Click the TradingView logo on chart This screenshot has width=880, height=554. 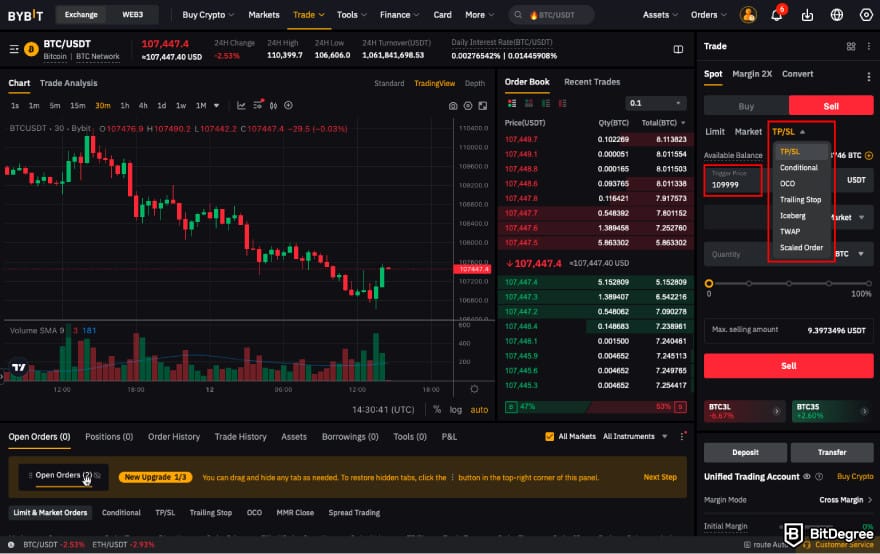point(19,367)
